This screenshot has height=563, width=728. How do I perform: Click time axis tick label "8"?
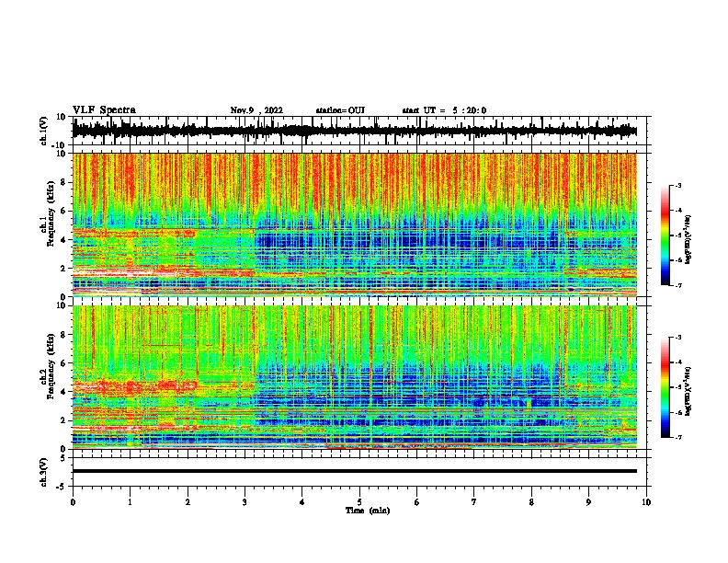click(x=531, y=502)
